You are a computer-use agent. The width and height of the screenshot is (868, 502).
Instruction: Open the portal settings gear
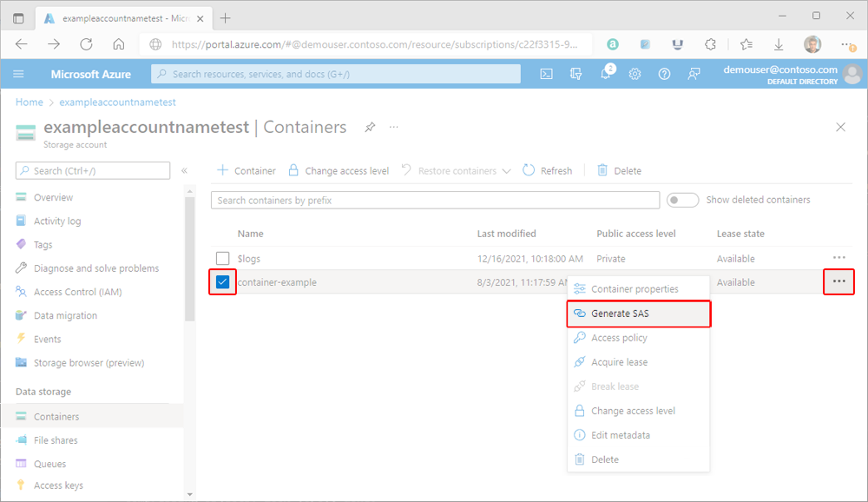point(635,74)
